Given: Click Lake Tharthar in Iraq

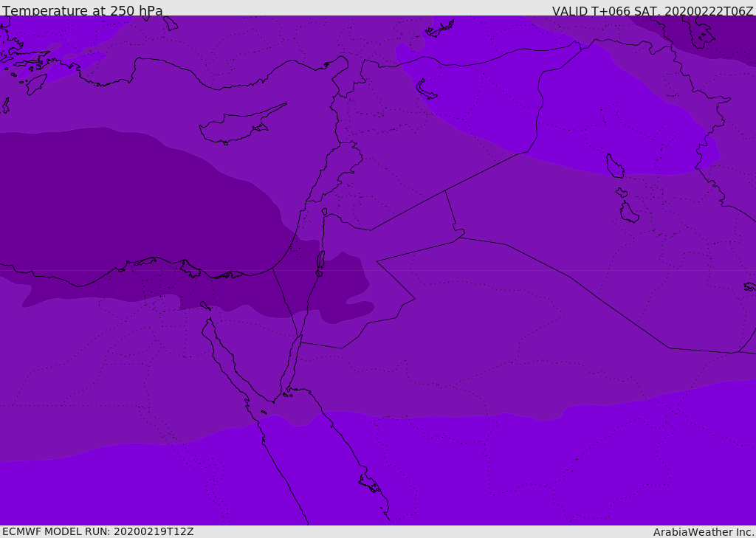Looking at the screenshot, I should [x=615, y=166].
